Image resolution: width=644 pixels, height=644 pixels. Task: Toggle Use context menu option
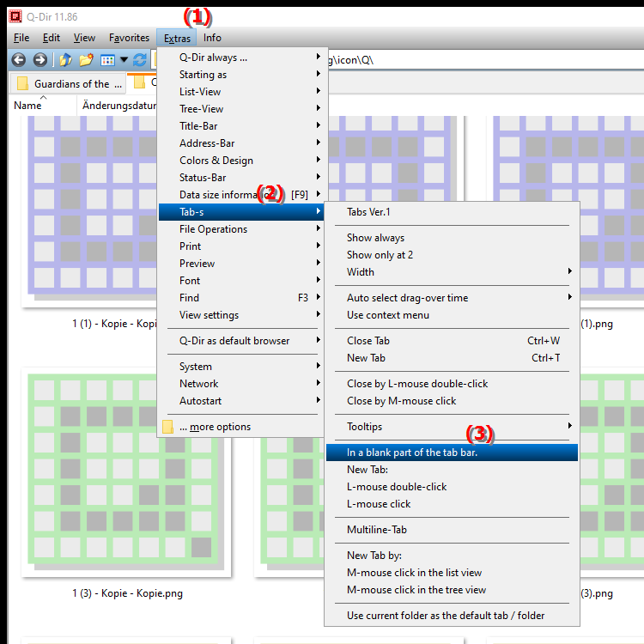tap(452, 315)
